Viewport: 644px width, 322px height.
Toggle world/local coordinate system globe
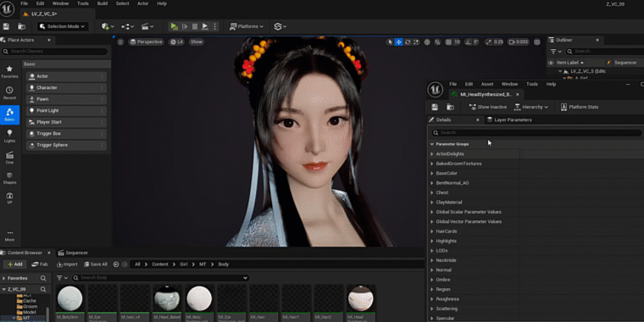(427, 42)
